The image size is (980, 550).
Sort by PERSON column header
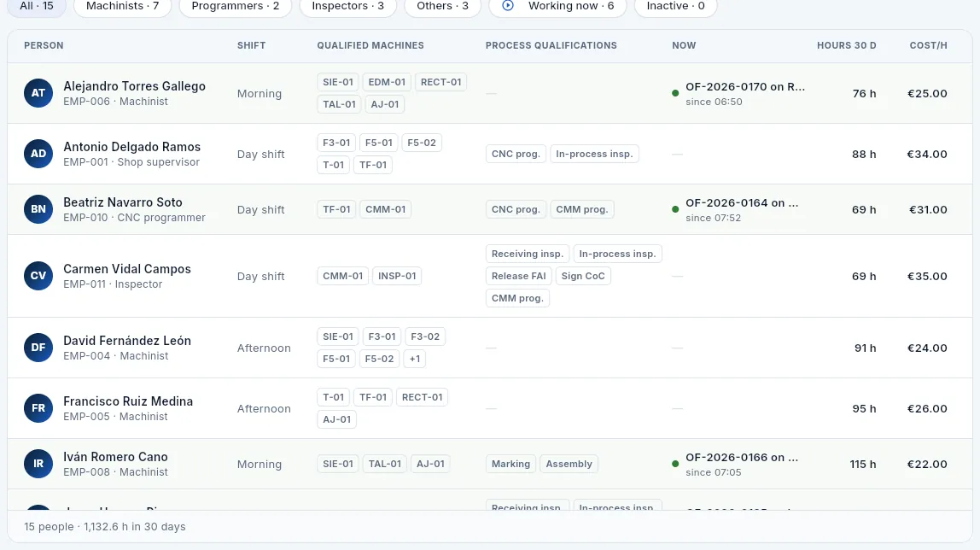(44, 45)
